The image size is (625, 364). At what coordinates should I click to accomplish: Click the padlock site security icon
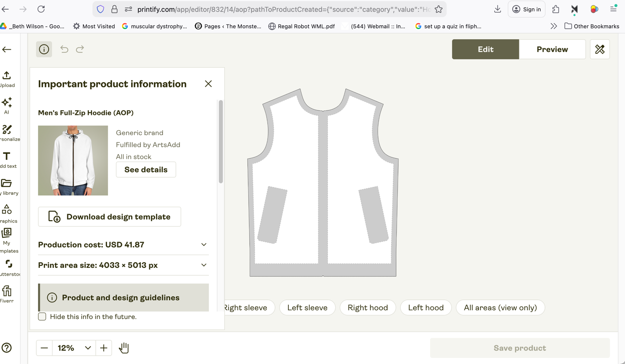(x=115, y=9)
